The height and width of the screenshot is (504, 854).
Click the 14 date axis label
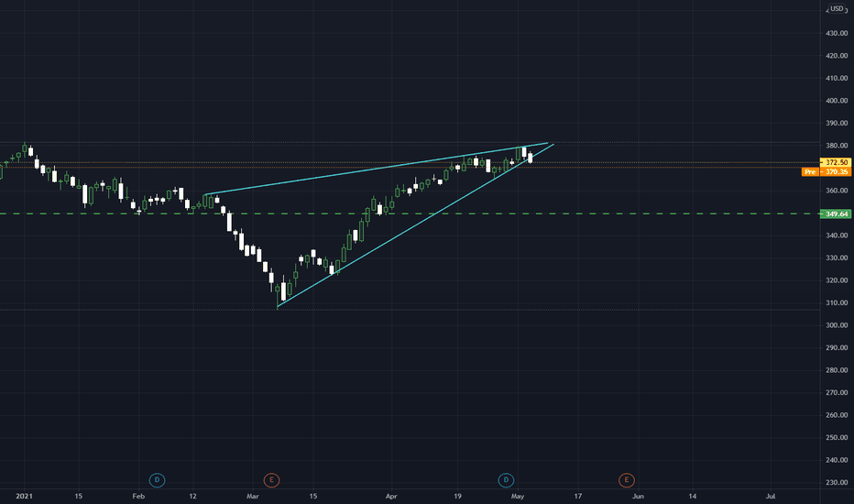[692, 497]
